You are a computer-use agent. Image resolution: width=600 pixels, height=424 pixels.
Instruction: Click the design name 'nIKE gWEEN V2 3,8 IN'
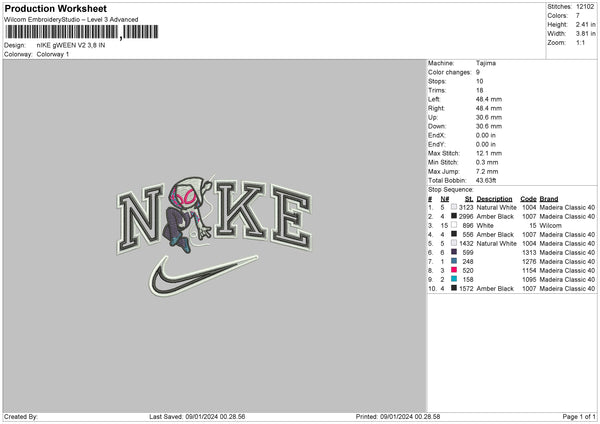tap(71, 45)
